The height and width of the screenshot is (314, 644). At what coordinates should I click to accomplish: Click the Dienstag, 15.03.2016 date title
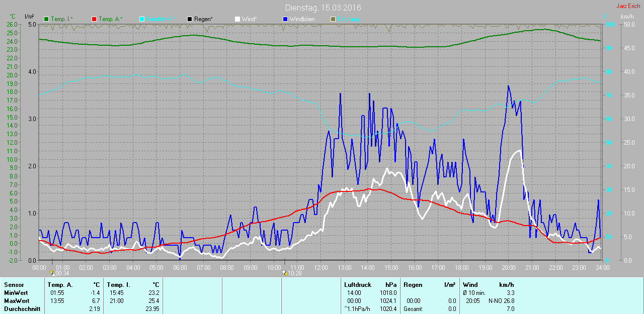(x=323, y=8)
